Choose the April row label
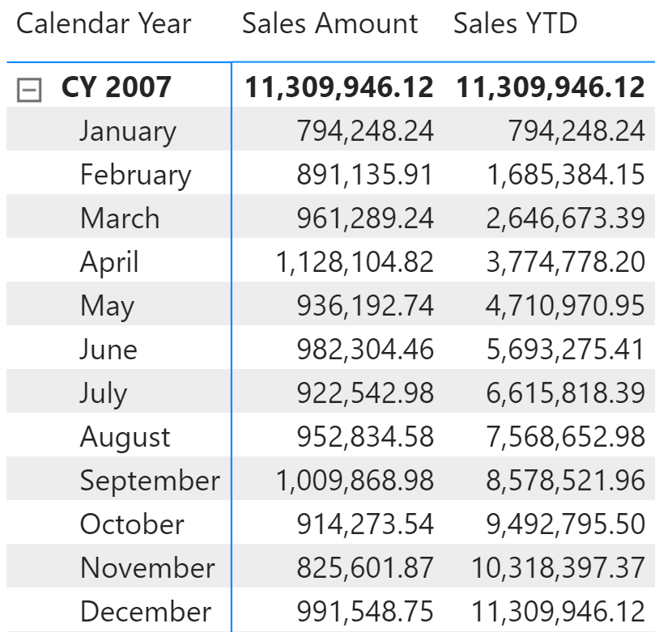 (109, 262)
